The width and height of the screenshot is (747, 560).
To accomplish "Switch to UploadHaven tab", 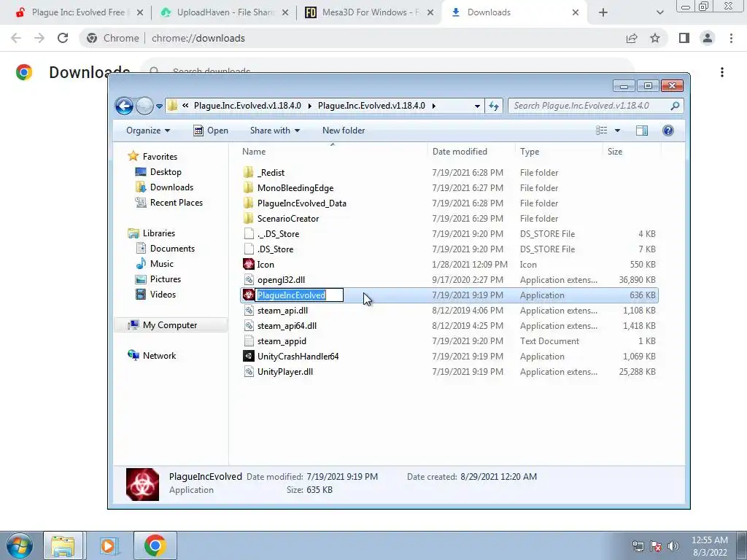I will (x=225, y=12).
